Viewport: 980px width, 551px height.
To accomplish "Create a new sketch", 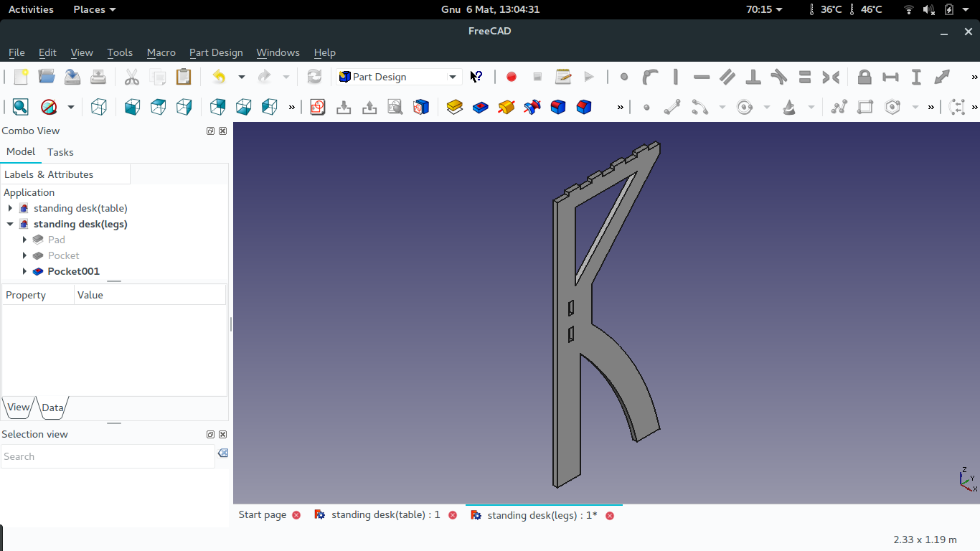I will pyautogui.click(x=318, y=106).
